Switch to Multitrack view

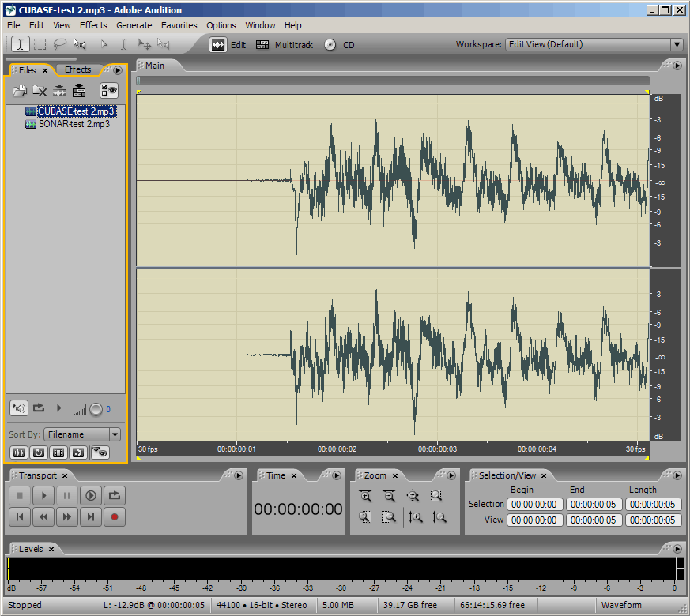click(x=285, y=45)
